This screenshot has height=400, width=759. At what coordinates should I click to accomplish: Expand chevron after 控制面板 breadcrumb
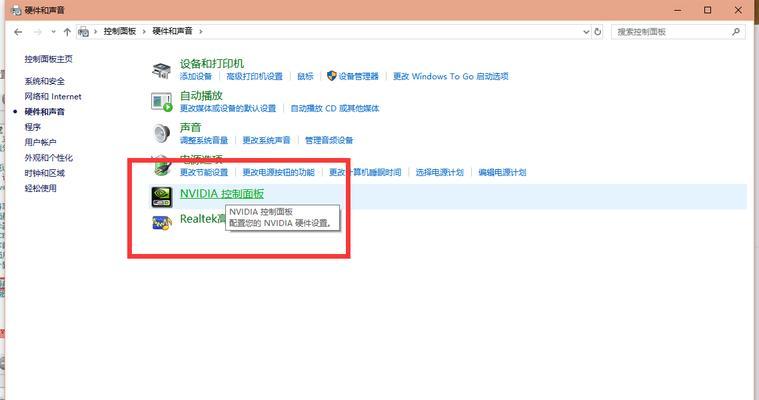click(x=144, y=31)
